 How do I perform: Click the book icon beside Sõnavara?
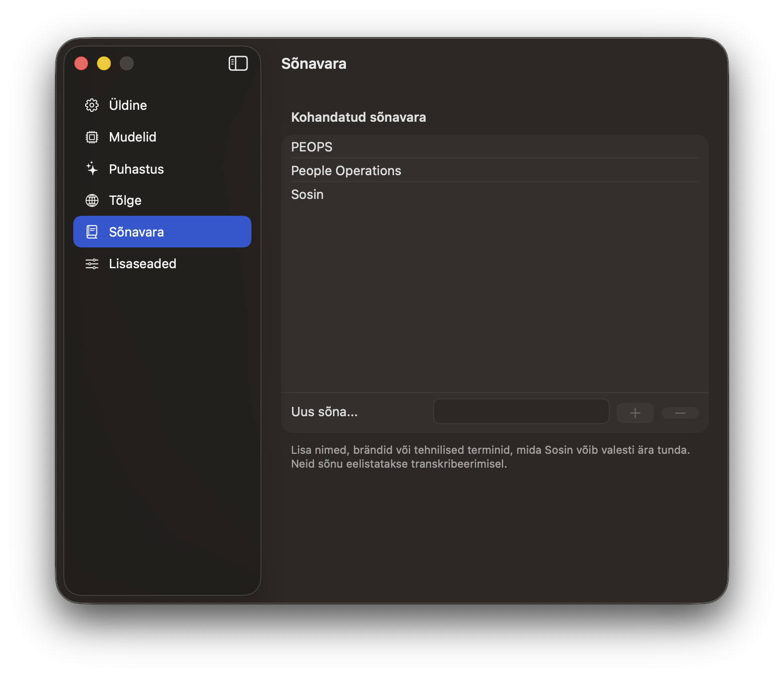pyautogui.click(x=92, y=232)
